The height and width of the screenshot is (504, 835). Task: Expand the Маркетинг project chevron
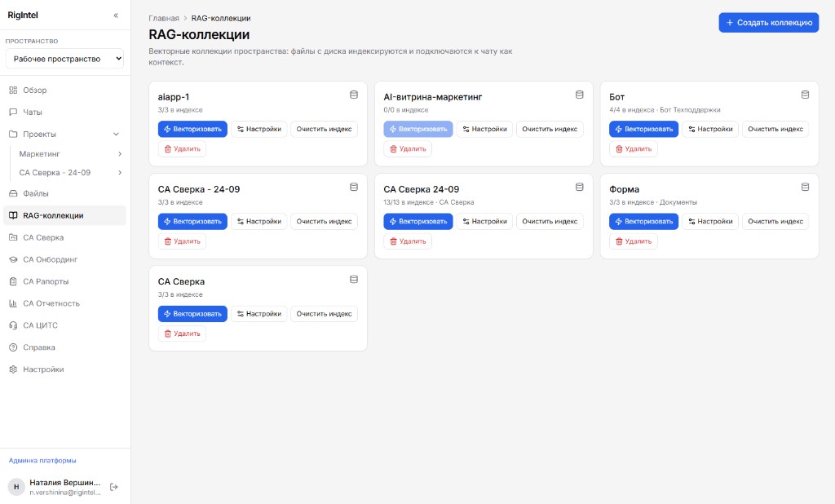[120, 154]
